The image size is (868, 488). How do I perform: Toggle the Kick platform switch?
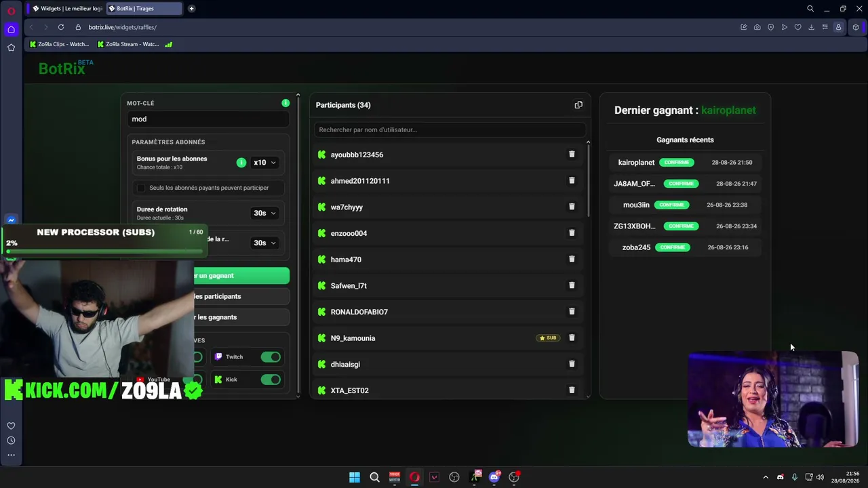pyautogui.click(x=271, y=380)
